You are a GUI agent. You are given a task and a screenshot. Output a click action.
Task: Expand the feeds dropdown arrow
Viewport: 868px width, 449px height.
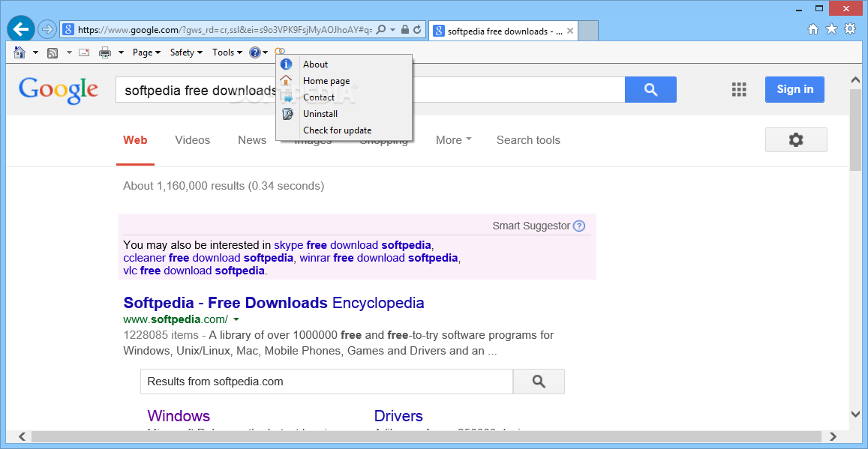coord(69,52)
